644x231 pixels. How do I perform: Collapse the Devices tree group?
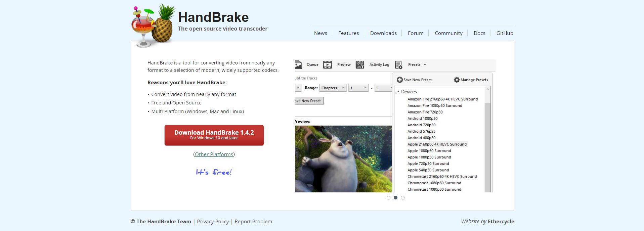398,92
